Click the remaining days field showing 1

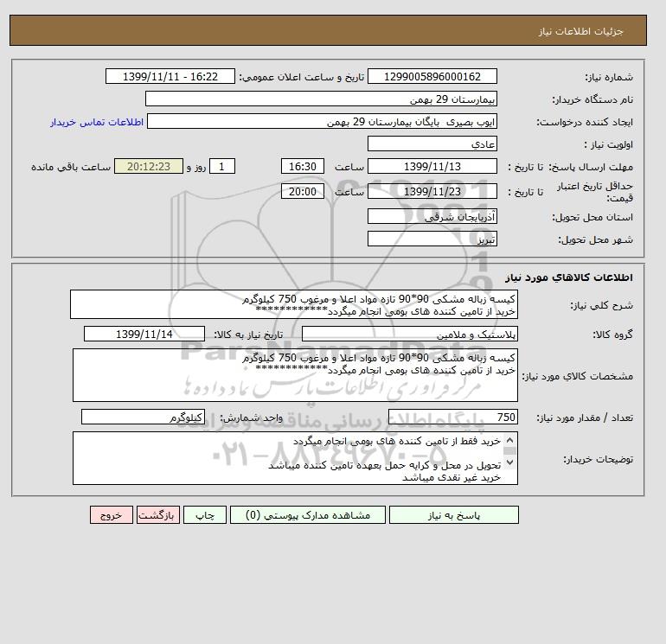tap(221, 167)
